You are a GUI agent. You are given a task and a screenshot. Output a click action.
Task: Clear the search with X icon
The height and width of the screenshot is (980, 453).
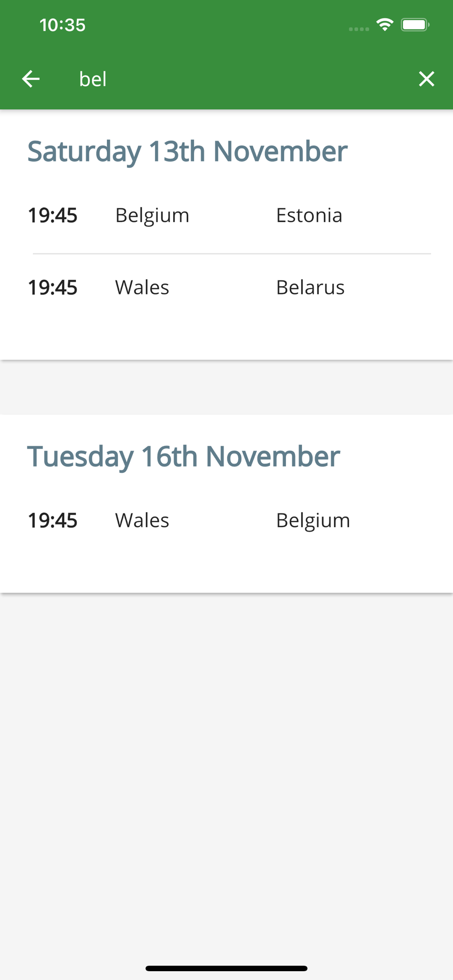(x=427, y=79)
